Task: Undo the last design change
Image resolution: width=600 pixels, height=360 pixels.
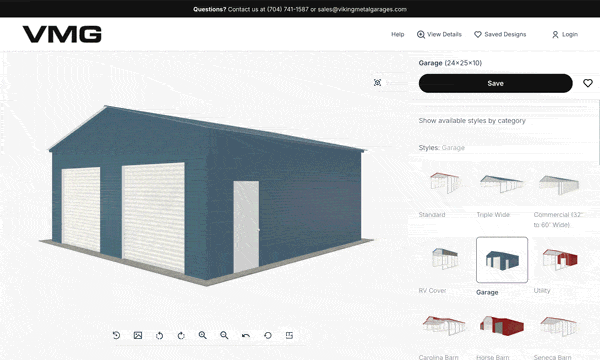Action: click(x=246, y=336)
